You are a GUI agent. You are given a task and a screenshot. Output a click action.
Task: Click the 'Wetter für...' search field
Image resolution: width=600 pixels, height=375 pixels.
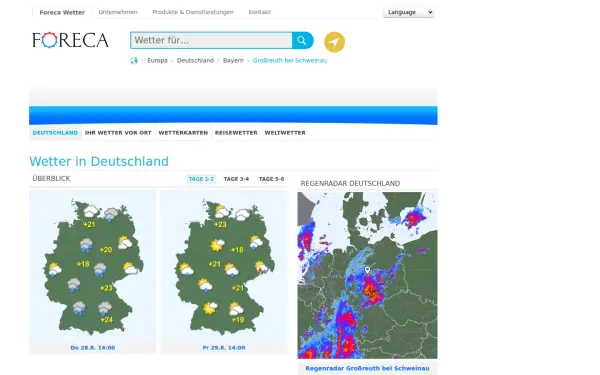click(x=211, y=40)
